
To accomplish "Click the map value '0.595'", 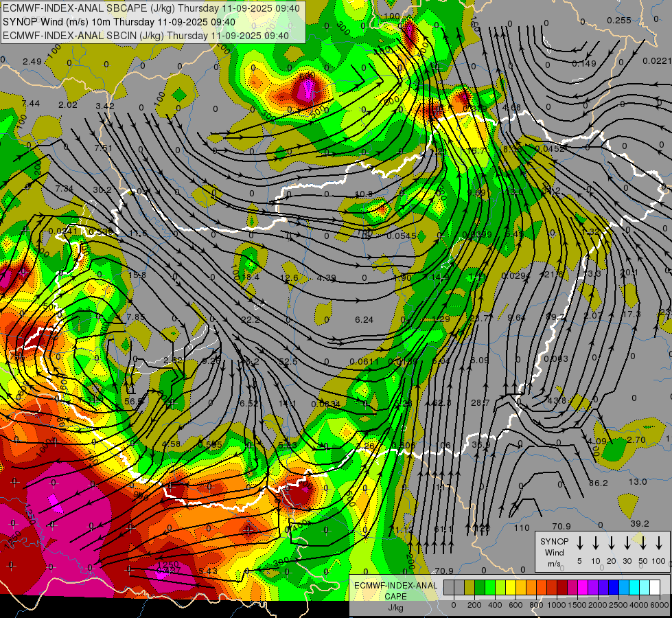I will coord(210,445).
